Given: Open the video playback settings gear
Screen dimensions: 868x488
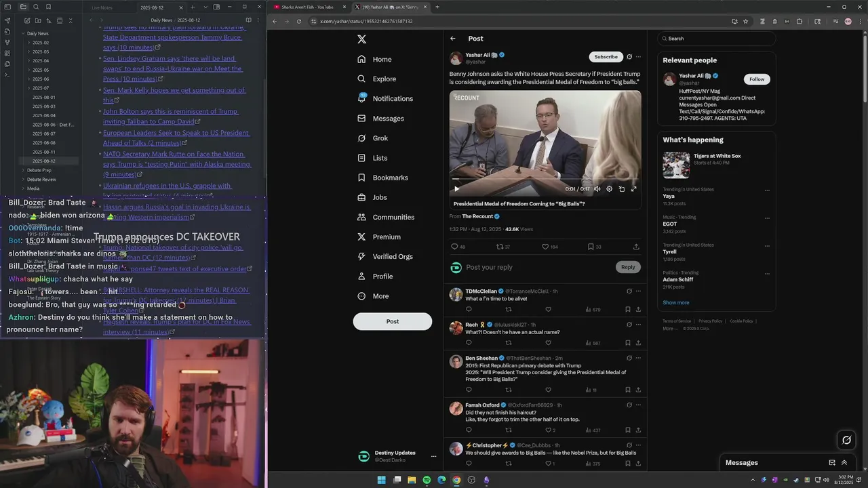Looking at the screenshot, I should tap(609, 189).
